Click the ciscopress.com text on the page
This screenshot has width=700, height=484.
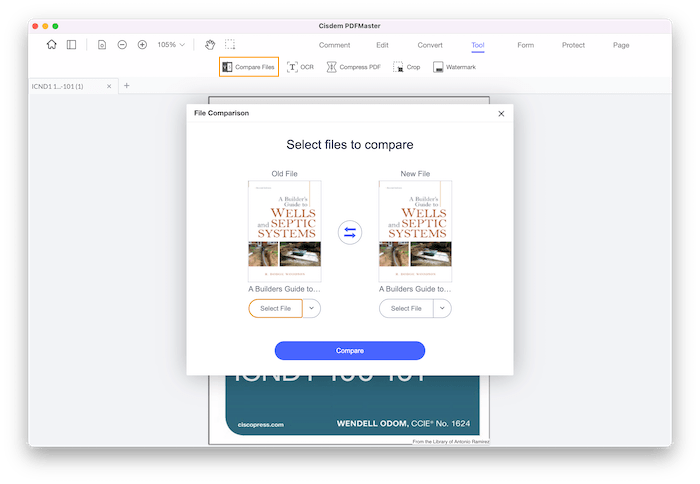[261, 425]
